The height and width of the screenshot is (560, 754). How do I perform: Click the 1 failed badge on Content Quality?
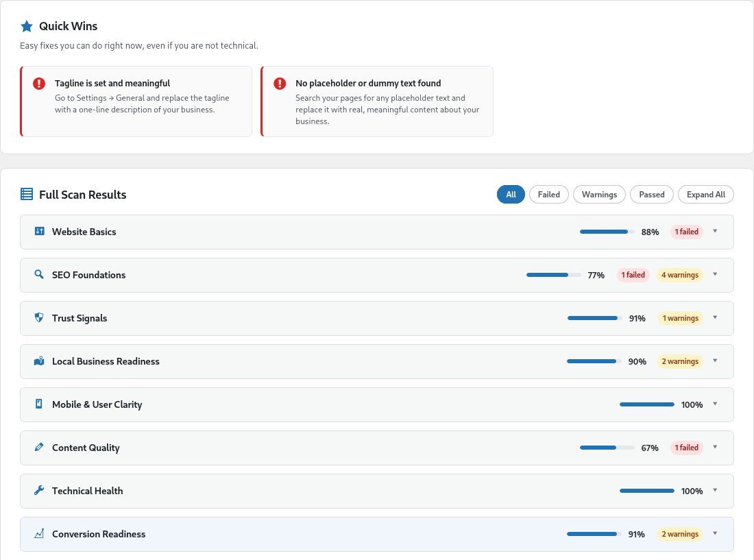click(687, 448)
